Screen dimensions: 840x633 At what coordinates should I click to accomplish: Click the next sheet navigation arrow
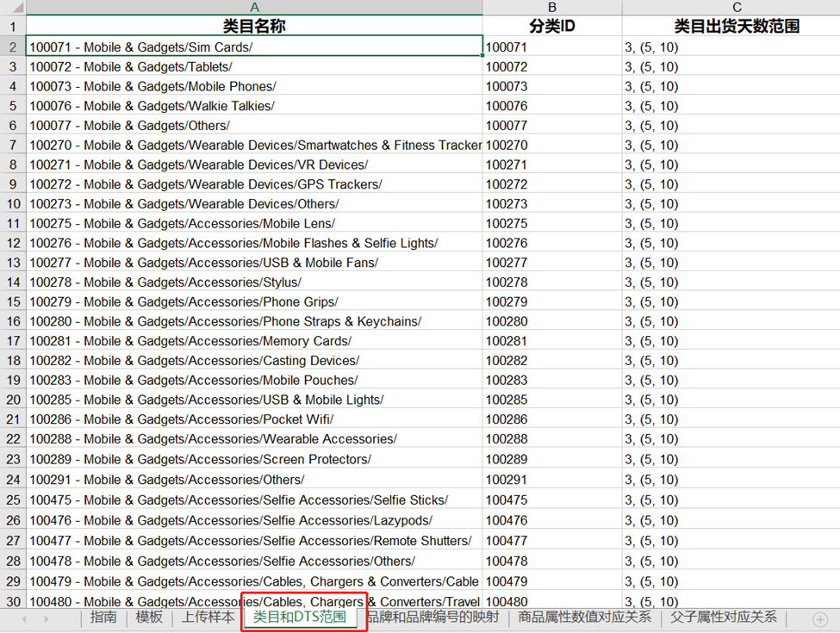point(46,619)
